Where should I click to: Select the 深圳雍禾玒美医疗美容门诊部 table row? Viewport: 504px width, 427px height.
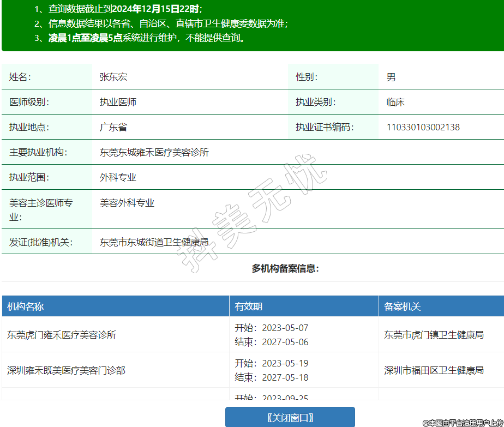click(x=66, y=370)
